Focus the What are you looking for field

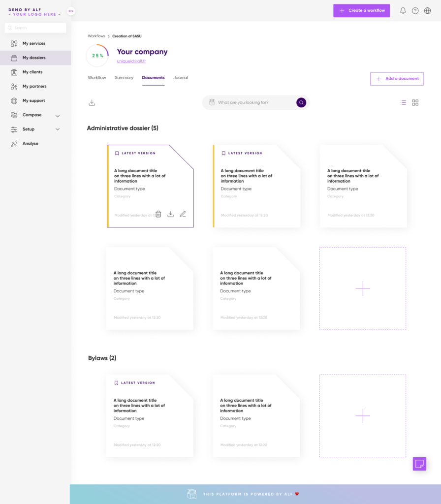pos(255,102)
